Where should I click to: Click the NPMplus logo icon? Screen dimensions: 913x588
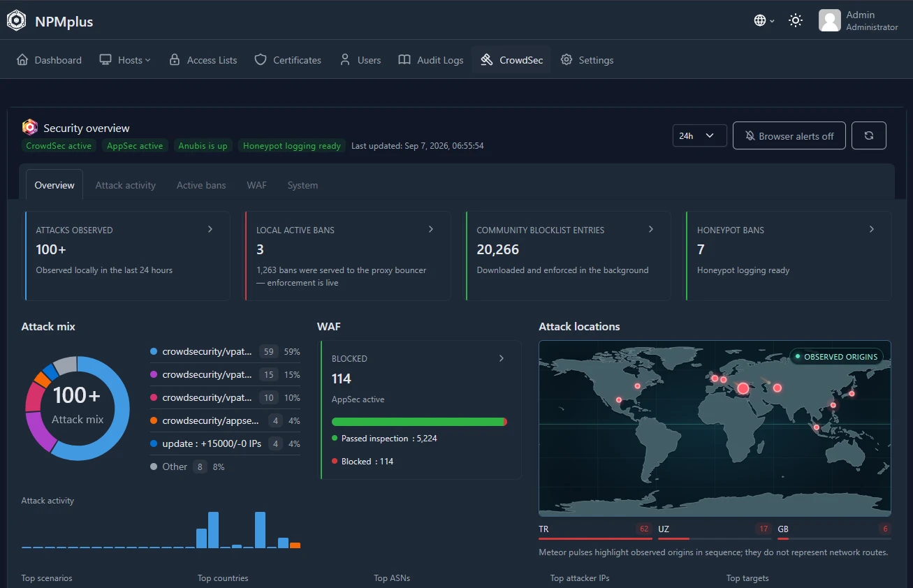[x=17, y=21]
